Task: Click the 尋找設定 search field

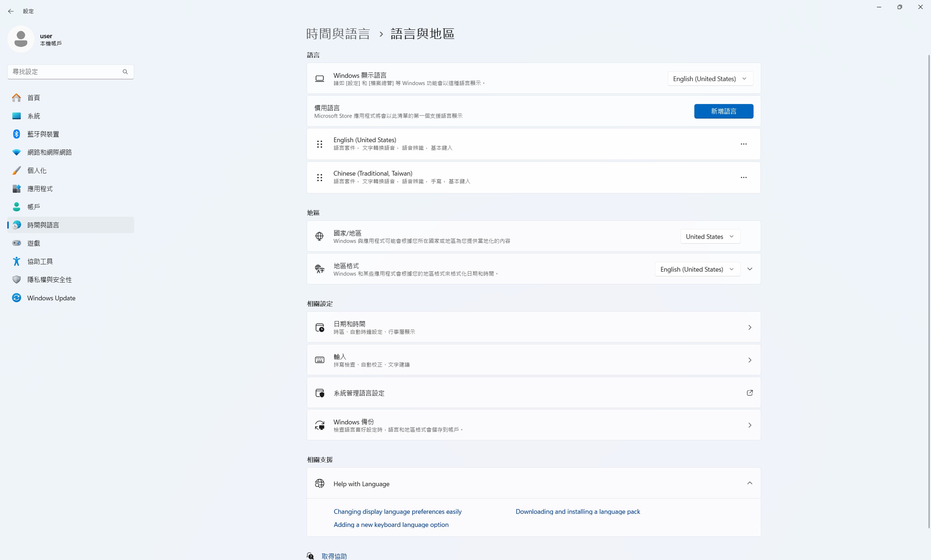Action: [64, 72]
